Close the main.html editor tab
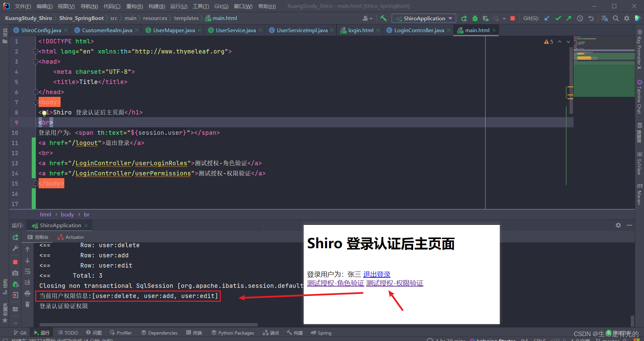 point(494,30)
